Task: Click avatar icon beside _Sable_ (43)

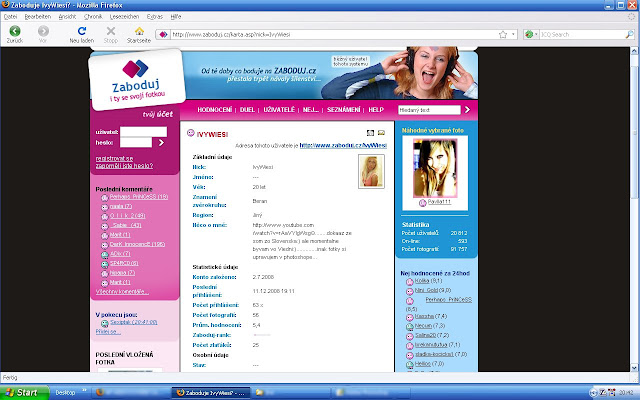Action: point(104,226)
